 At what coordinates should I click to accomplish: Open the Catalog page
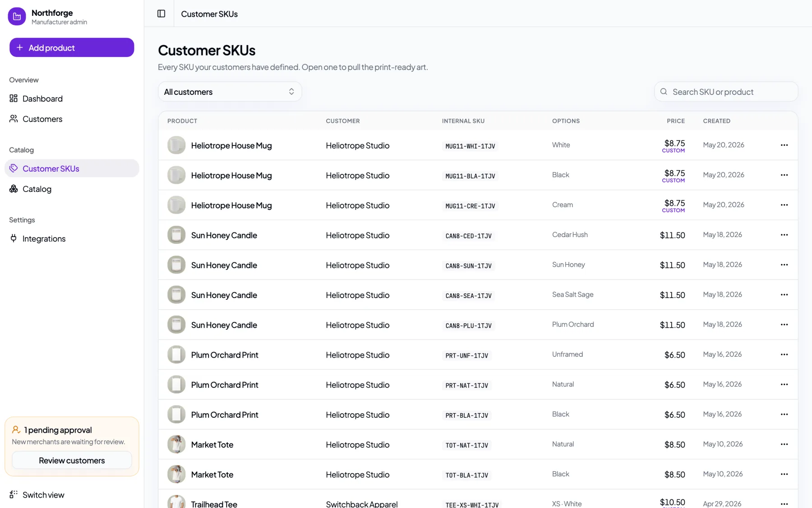pyautogui.click(x=72, y=189)
